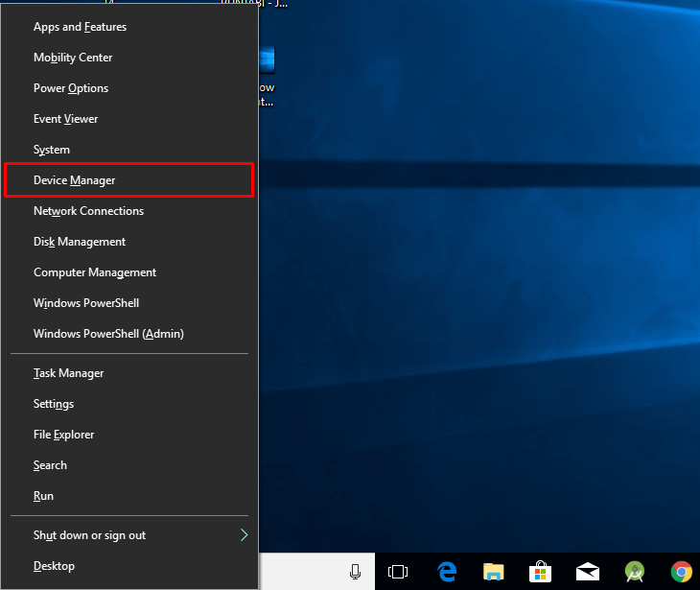Click the green Android icon on the taskbar
This screenshot has height=590, width=700.
(634, 572)
